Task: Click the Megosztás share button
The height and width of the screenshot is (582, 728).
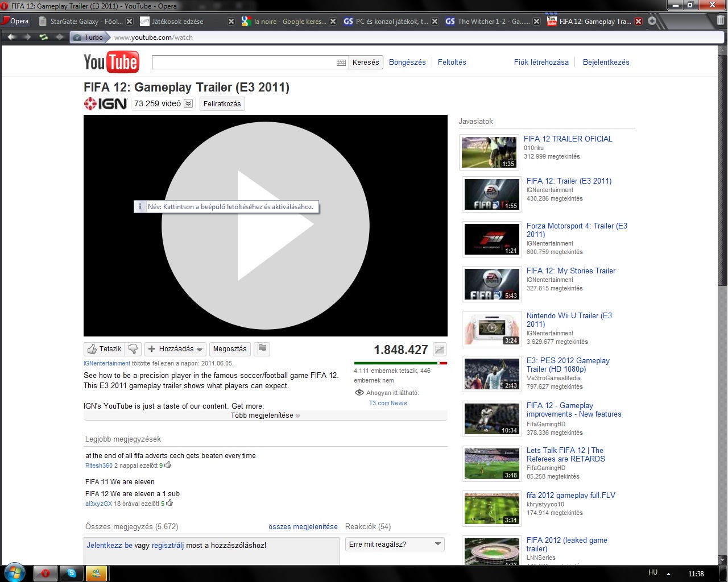Action: (230, 349)
